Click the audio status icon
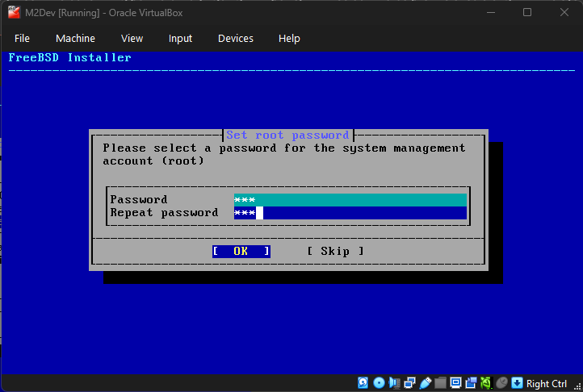This screenshot has width=583, height=392. click(394, 383)
